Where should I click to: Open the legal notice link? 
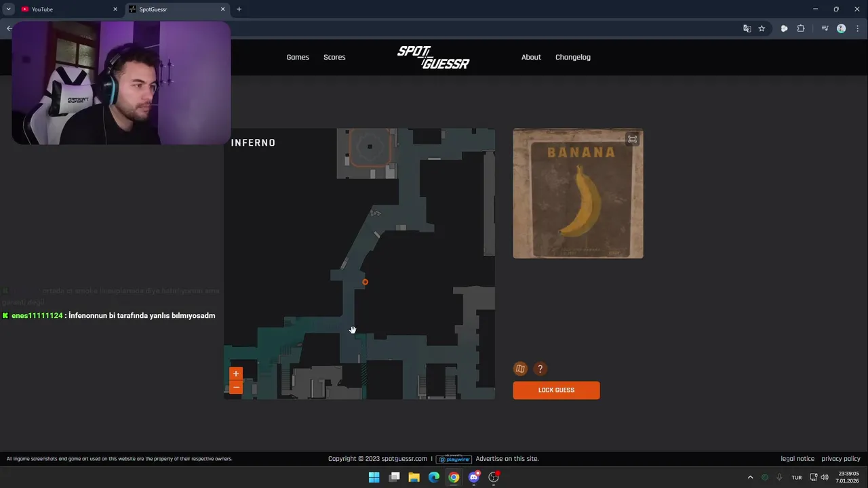797,459
